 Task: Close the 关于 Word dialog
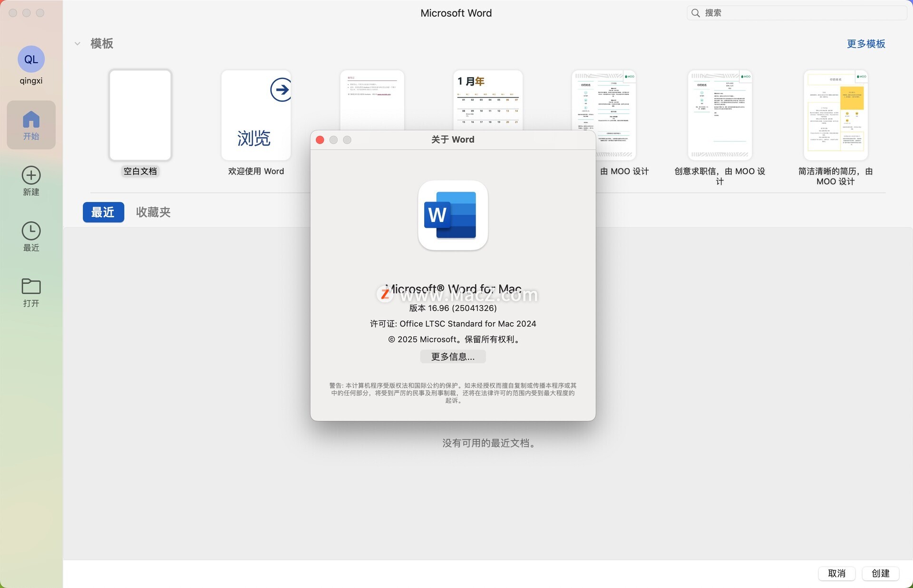click(320, 140)
